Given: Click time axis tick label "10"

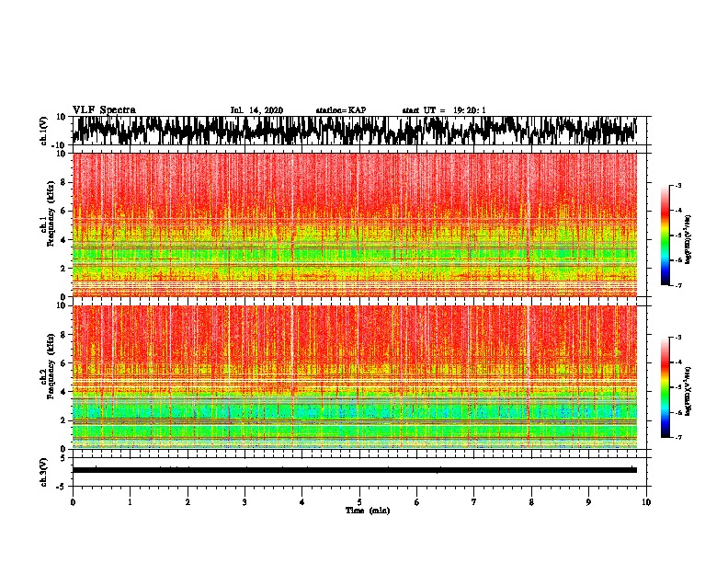Looking at the screenshot, I should coord(646,502).
